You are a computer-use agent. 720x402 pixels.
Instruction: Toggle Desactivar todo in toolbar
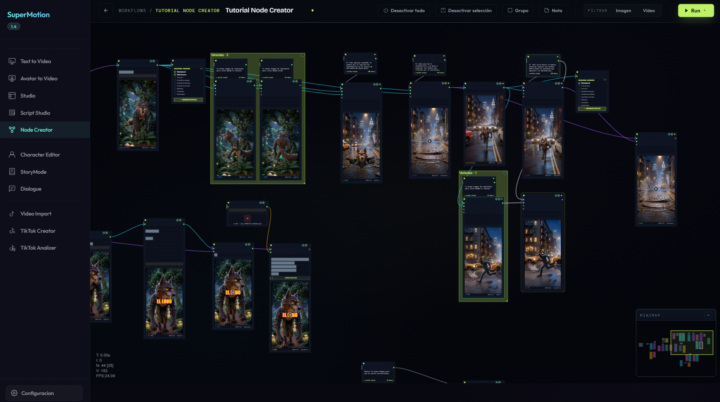(x=404, y=11)
